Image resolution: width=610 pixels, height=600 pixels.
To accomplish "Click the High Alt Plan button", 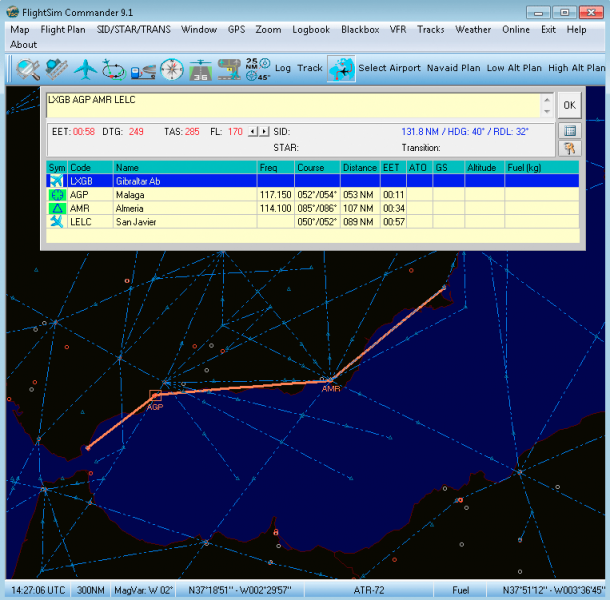I will pyautogui.click(x=577, y=68).
